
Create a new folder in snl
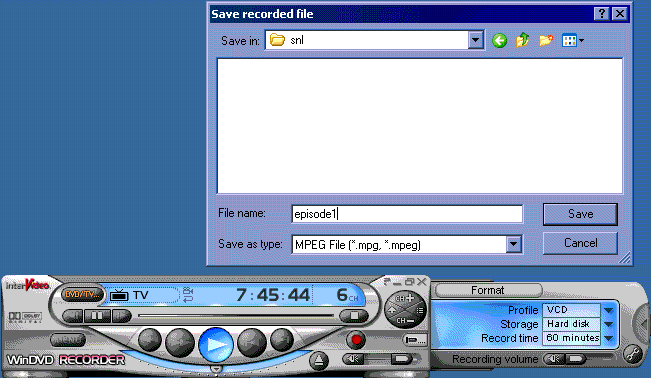point(546,40)
